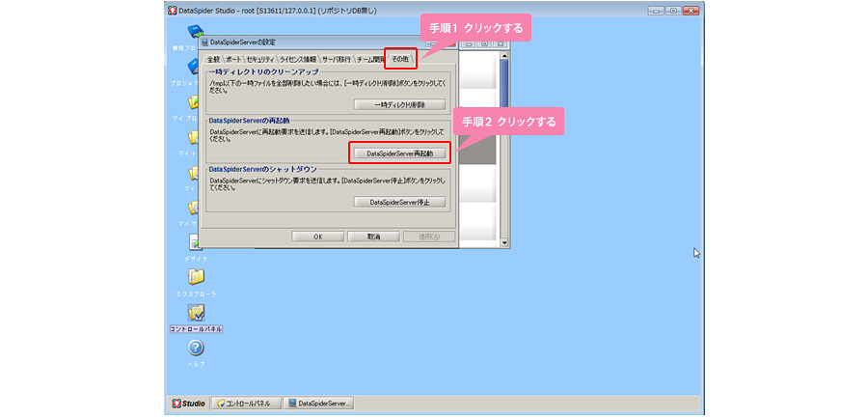Screen dimensions: 868x419
Task: Open the コントロールパネル desktop icon
Action: coord(196,314)
